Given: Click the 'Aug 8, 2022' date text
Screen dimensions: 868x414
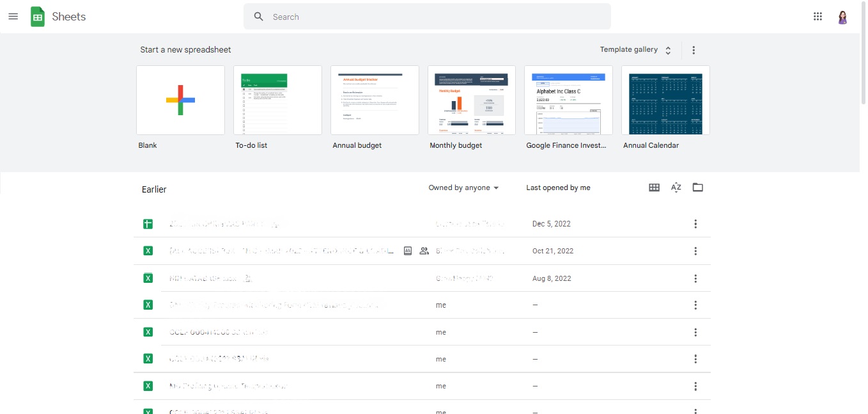Looking at the screenshot, I should pos(552,278).
